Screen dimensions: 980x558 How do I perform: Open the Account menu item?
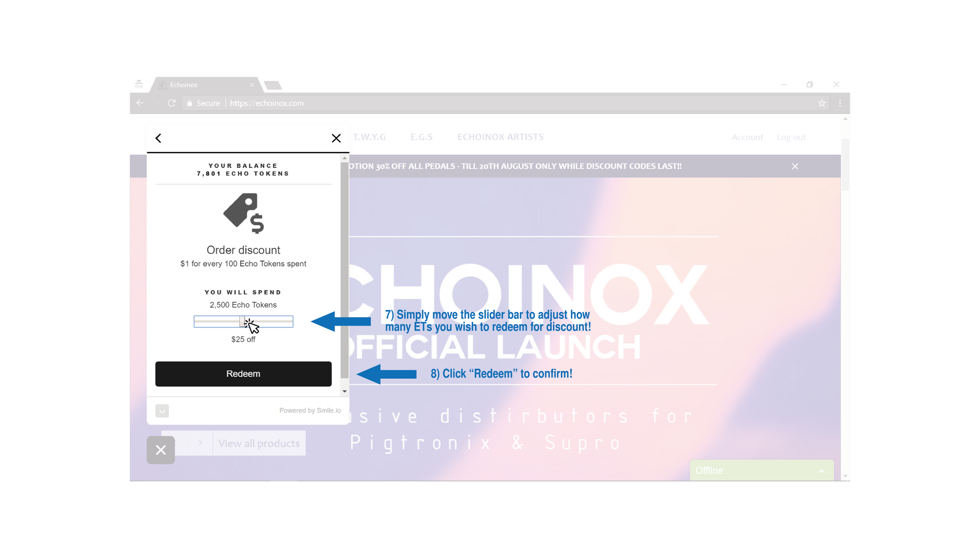(748, 137)
